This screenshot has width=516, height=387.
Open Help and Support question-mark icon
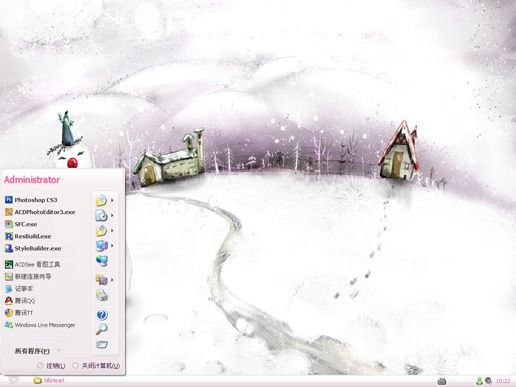tap(101, 314)
